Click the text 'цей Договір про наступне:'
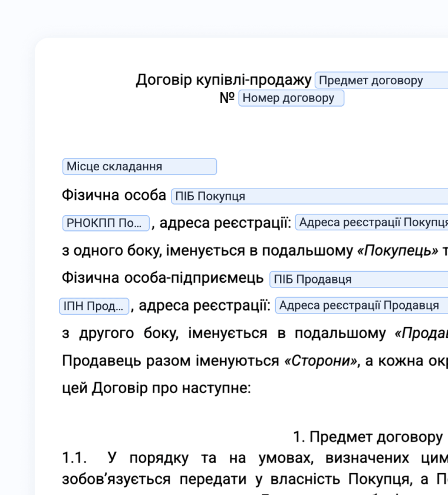The width and height of the screenshot is (448, 495). pos(156,388)
